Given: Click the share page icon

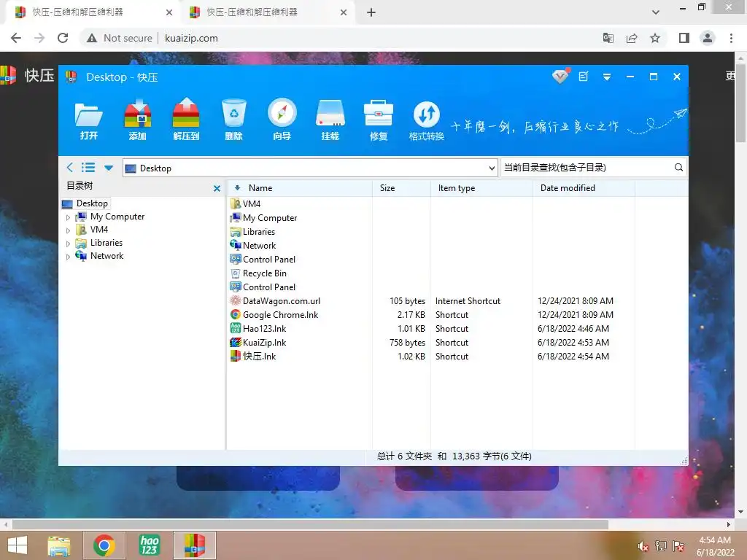Looking at the screenshot, I should point(632,38).
